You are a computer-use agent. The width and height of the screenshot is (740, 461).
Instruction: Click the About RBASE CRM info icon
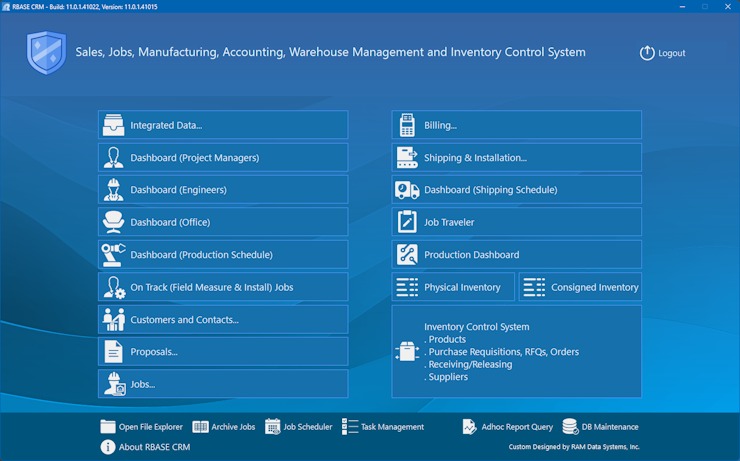[108, 447]
